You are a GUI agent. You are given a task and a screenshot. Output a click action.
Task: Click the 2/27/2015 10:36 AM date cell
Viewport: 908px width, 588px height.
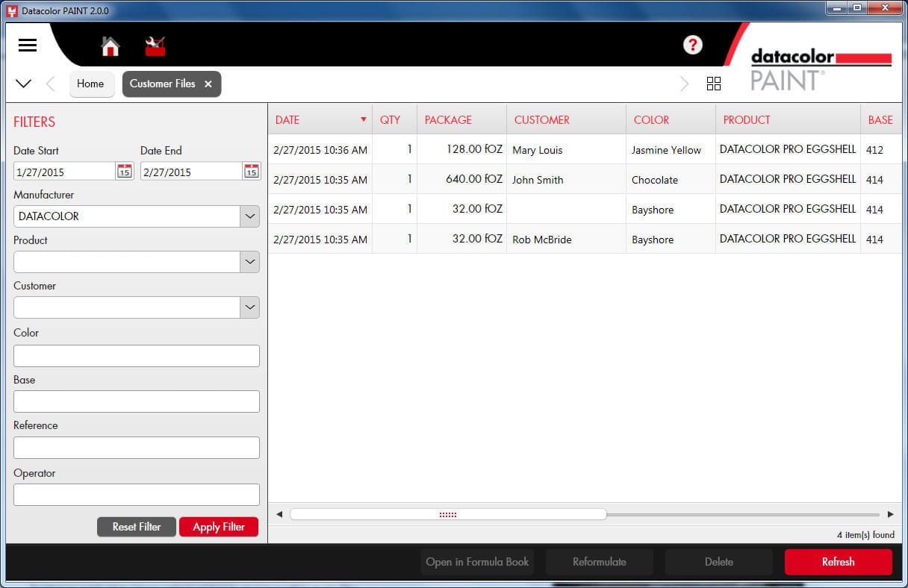[x=320, y=150]
